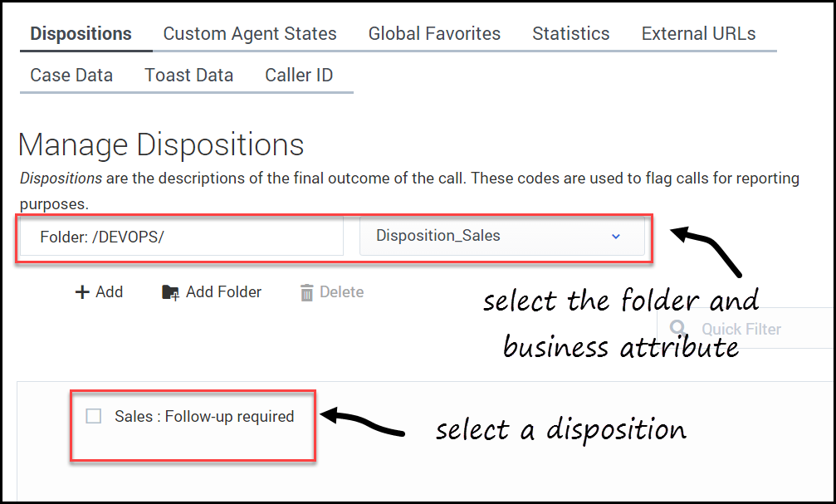836x504 pixels.
Task: Open the Folder: /DEVOPS/ selector
Action: click(x=181, y=237)
